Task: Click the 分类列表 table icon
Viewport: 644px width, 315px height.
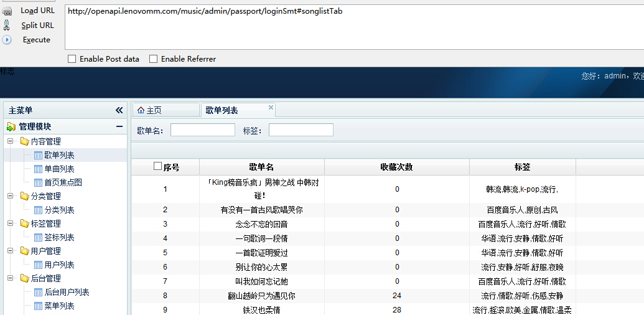Action: tap(38, 210)
